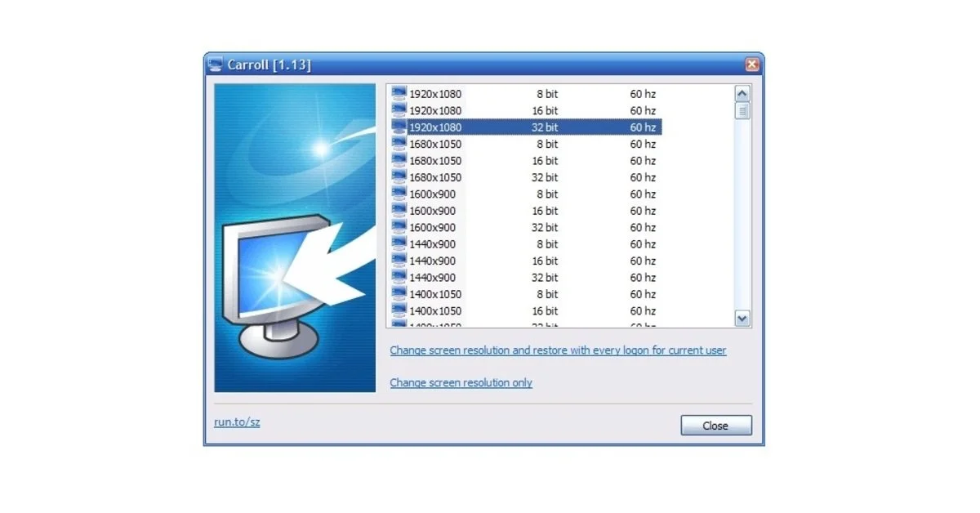The height and width of the screenshot is (513, 980).
Task: Pick the 1680x1050 16 bit mode
Action: click(526, 160)
